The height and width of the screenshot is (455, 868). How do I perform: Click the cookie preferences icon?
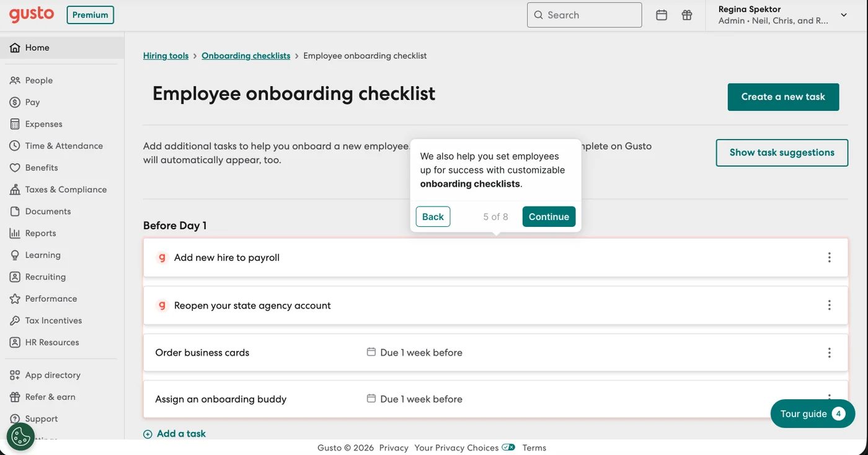[20, 436]
